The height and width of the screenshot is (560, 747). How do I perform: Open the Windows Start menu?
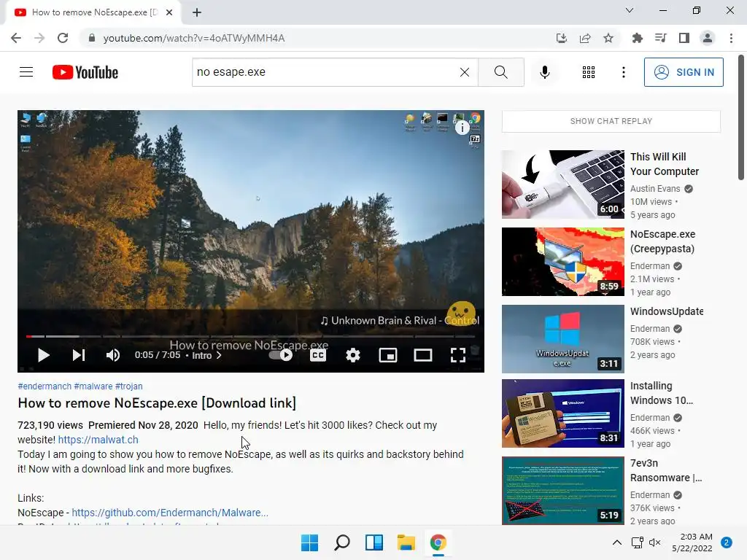[x=309, y=542]
